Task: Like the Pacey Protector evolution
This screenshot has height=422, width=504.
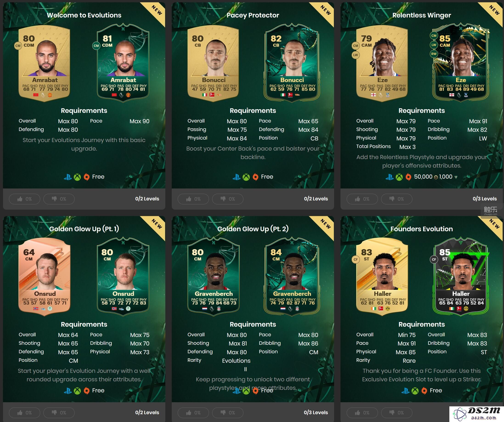Action: pos(193,199)
